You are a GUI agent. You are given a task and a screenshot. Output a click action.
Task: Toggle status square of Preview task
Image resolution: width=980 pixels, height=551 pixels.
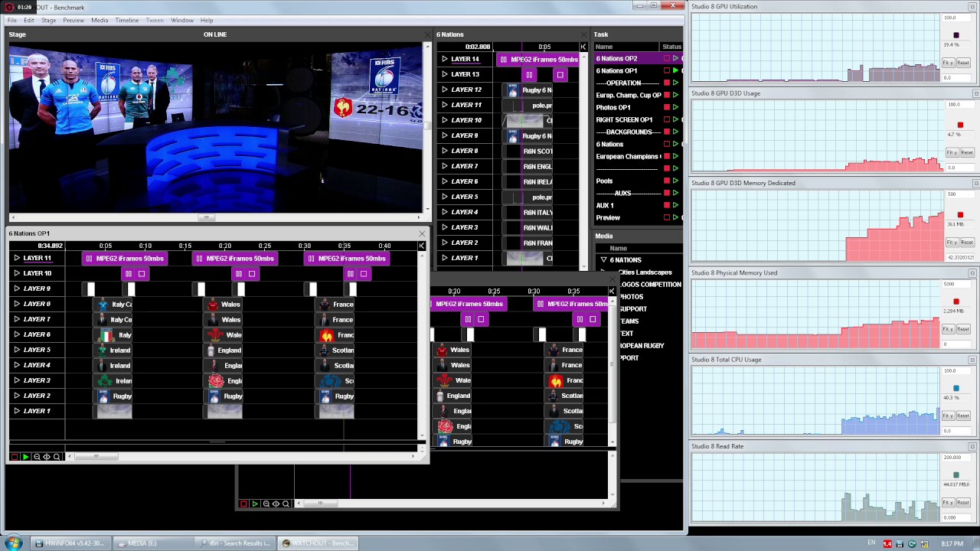pyautogui.click(x=666, y=218)
